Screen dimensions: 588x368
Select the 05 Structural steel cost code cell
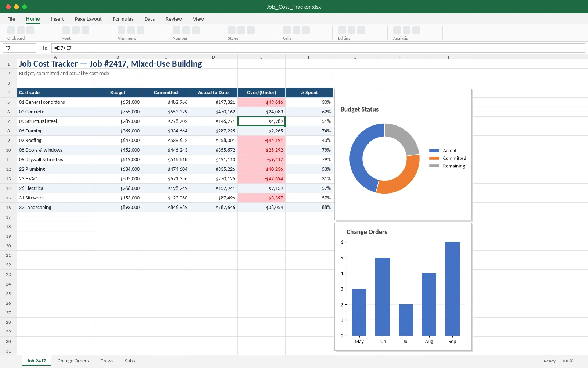(x=55, y=121)
